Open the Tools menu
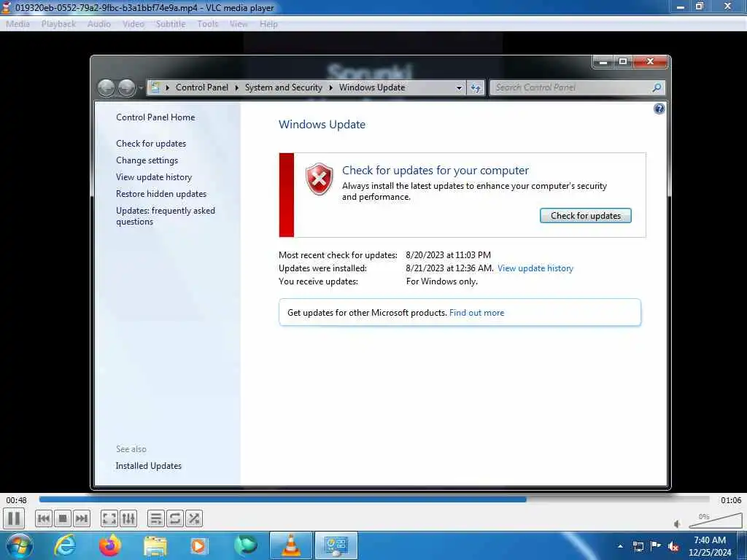This screenshot has height=560, width=747. [208, 24]
